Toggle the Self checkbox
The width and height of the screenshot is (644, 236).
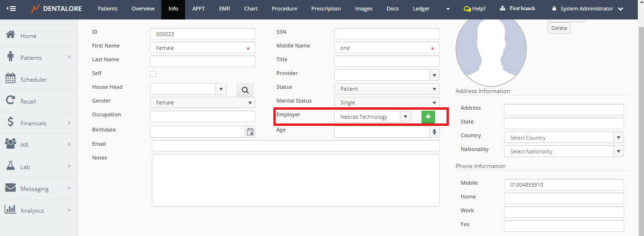(x=153, y=74)
